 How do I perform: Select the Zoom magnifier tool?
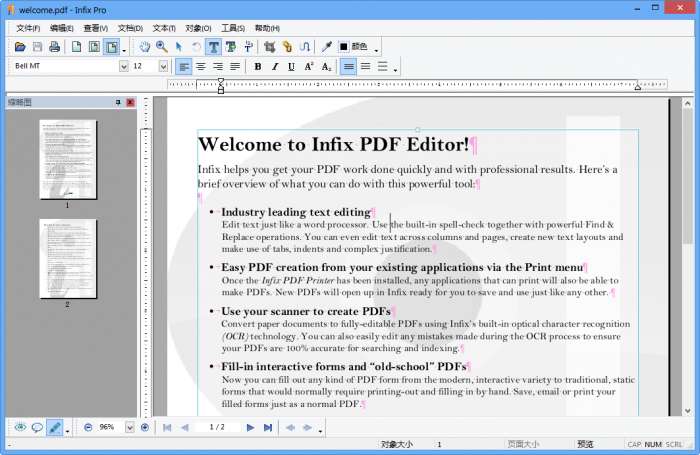coord(162,47)
